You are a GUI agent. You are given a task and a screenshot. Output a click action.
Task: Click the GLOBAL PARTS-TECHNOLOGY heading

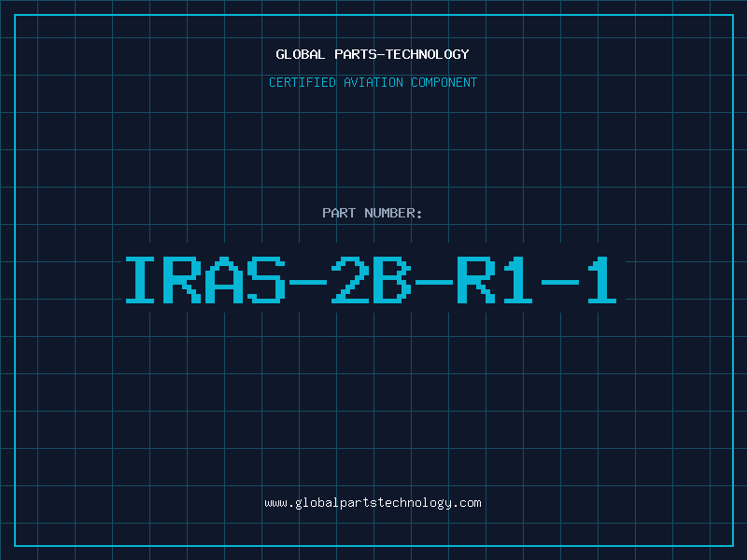pyautogui.click(x=373, y=54)
